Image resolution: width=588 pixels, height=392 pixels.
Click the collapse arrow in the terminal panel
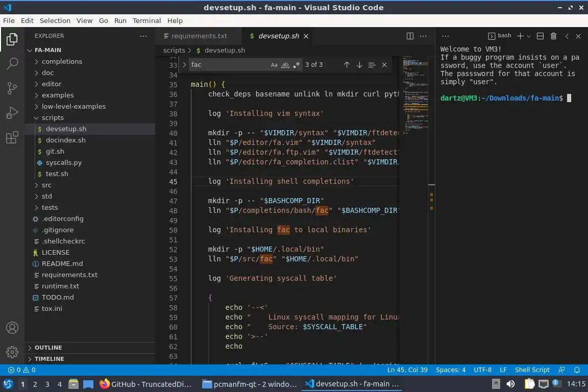(x=567, y=36)
